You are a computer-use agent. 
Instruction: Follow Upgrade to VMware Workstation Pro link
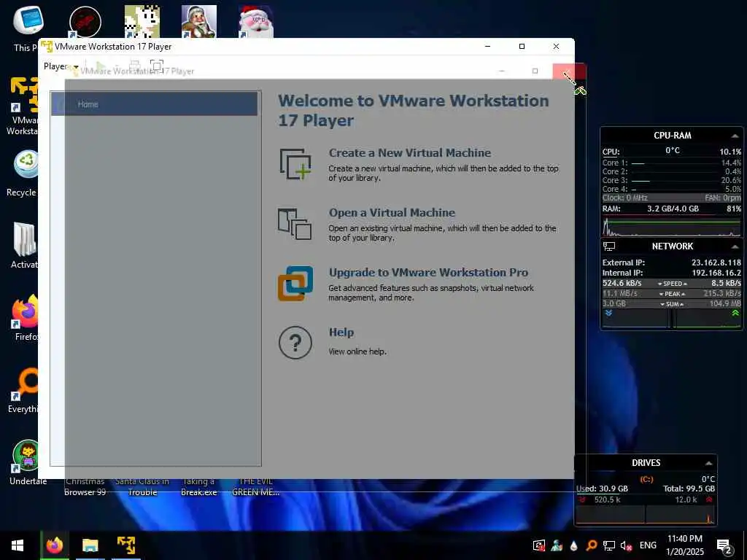coord(428,273)
